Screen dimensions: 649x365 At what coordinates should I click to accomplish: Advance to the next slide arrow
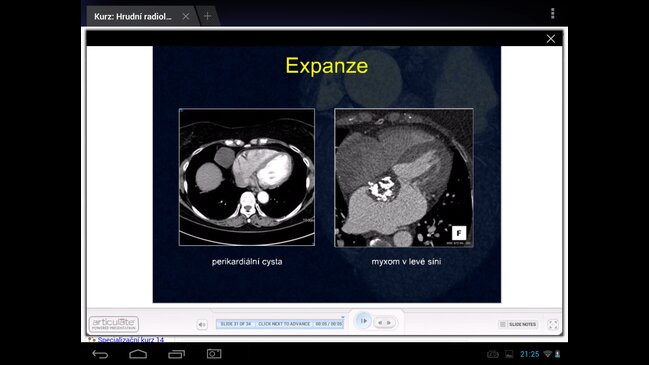point(389,323)
